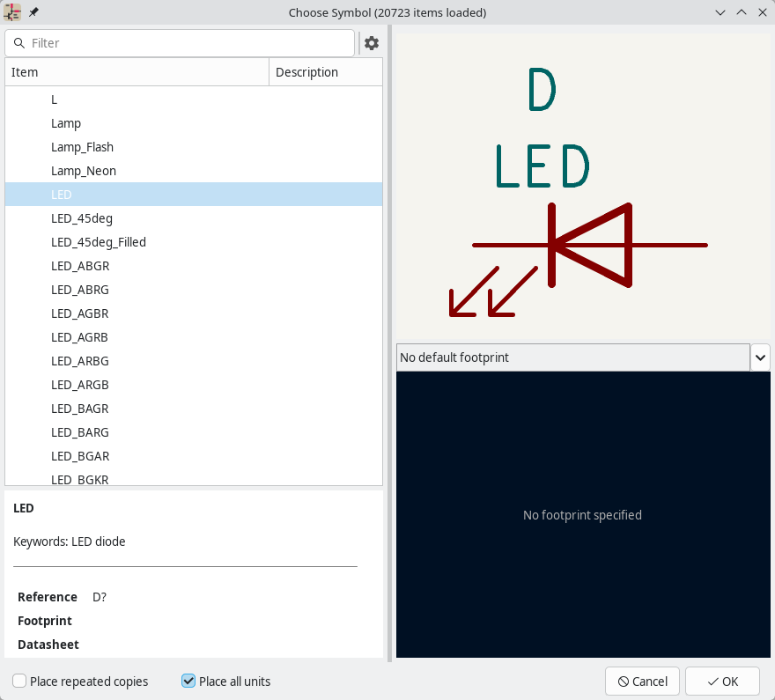Open the symbol chooser settings gear icon

point(371,42)
